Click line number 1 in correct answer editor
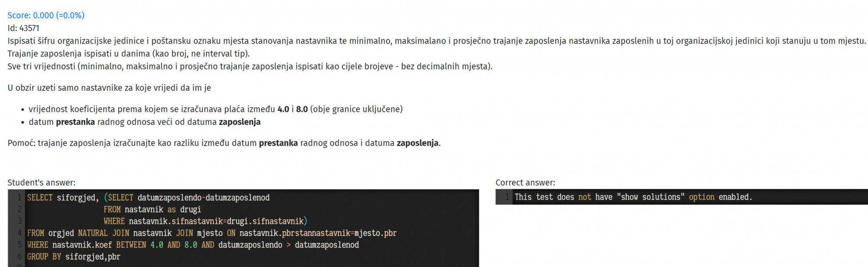Viewport: 868px width, 267px height. [506, 197]
